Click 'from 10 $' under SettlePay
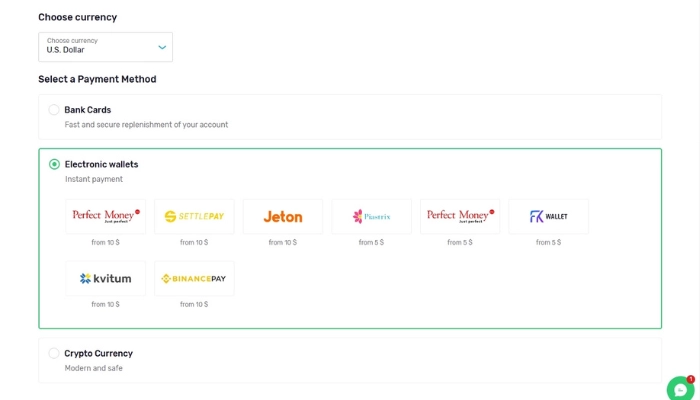The width and height of the screenshot is (700, 400). click(x=194, y=242)
